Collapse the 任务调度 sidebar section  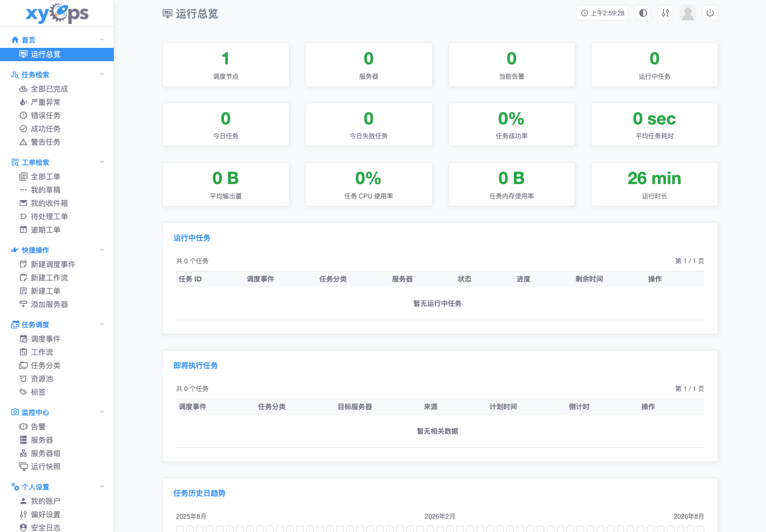[x=102, y=325]
